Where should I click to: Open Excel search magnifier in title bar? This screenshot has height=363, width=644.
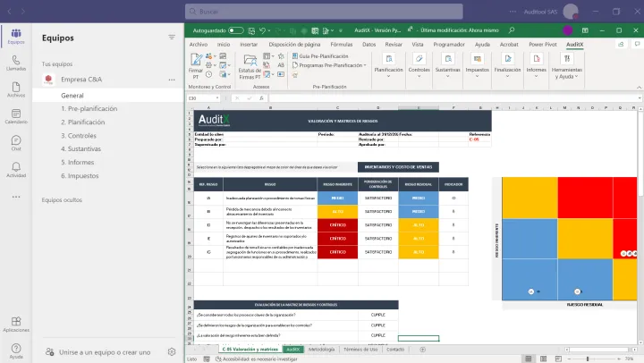512,30
